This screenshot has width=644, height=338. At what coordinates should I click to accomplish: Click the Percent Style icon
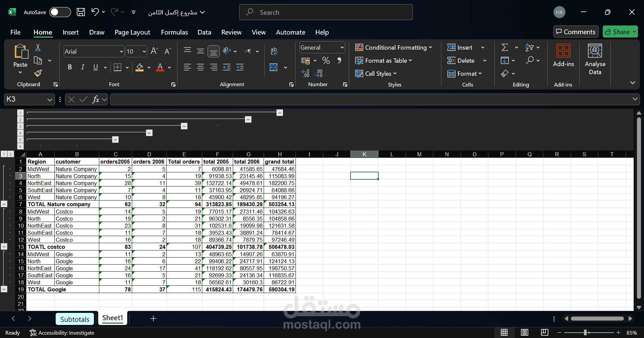[326, 60]
